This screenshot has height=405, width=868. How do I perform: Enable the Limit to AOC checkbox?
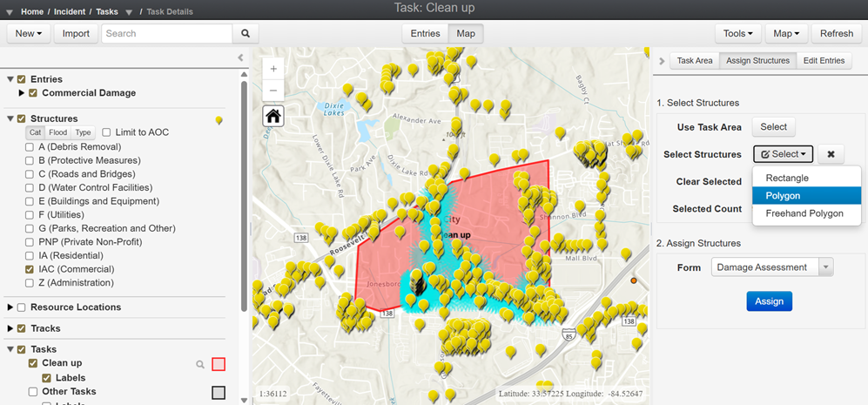pos(106,132)
